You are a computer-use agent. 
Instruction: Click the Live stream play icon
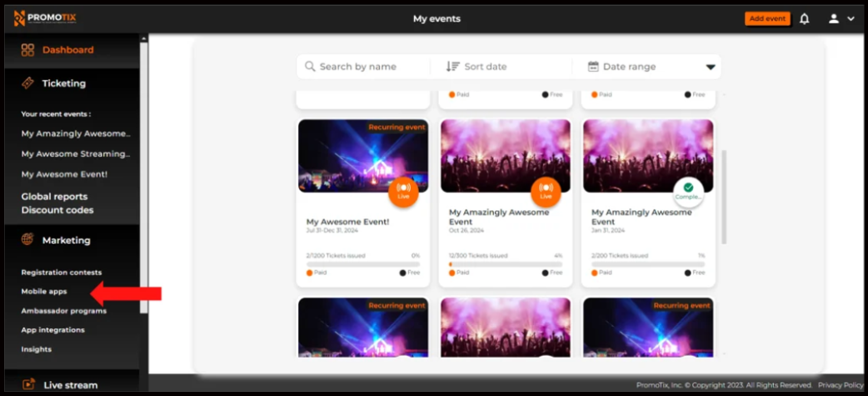[28, 384]
